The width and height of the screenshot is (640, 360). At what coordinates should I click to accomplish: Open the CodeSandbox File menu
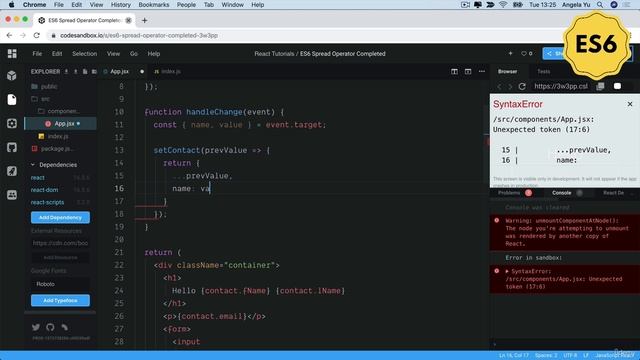point(37,53)
